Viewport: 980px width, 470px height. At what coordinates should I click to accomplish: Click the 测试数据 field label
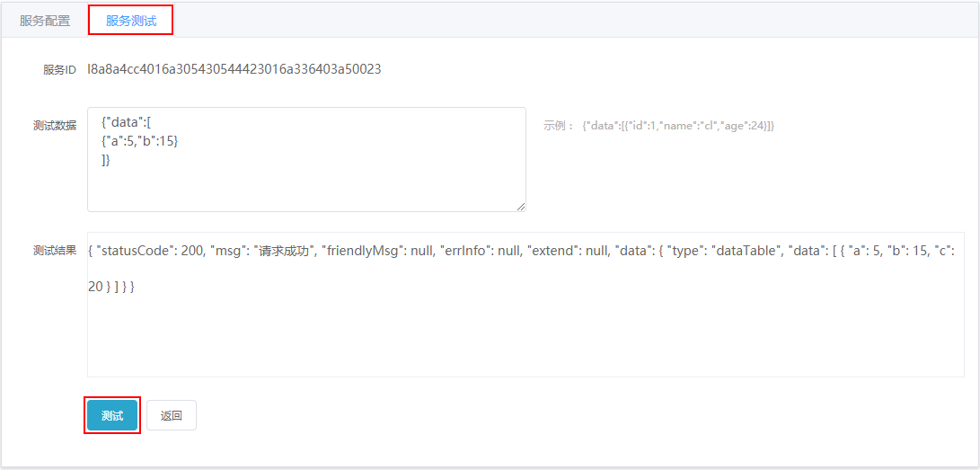click(55, 126)
